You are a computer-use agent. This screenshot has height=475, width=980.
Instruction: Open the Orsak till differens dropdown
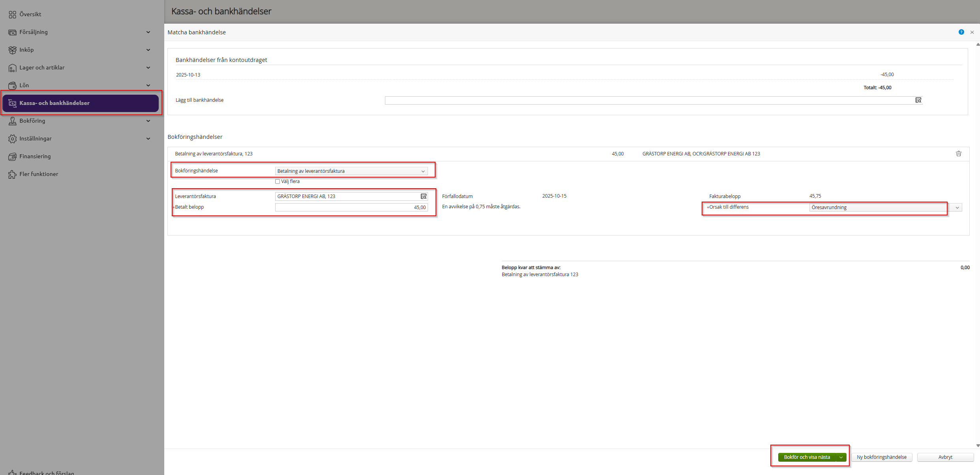(885, 207)
